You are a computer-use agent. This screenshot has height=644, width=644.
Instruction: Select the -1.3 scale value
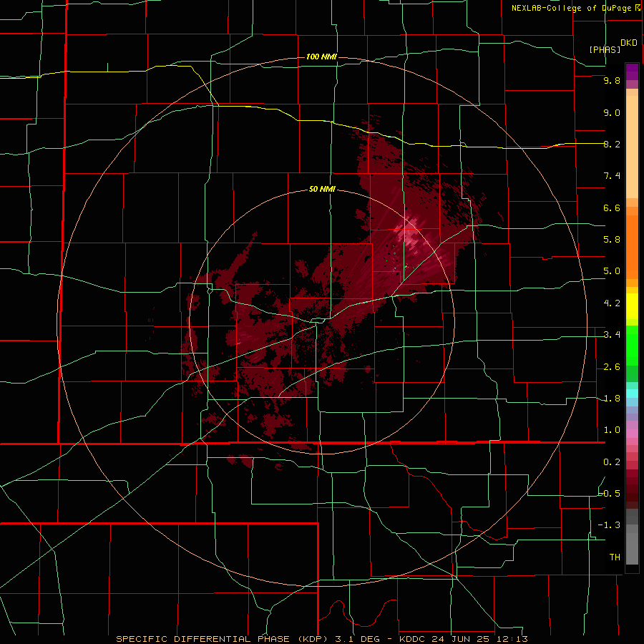tap(610, 525)
